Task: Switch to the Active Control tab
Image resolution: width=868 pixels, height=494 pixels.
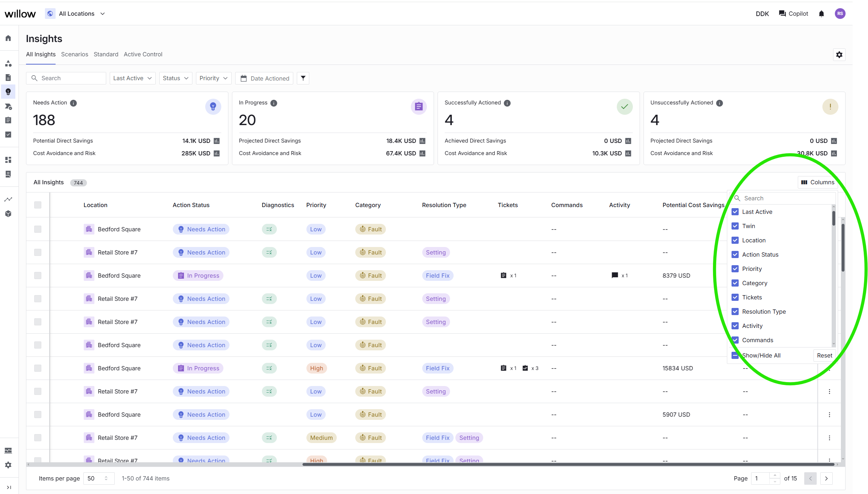Action: pyautogui.click(x=143, y=54)
